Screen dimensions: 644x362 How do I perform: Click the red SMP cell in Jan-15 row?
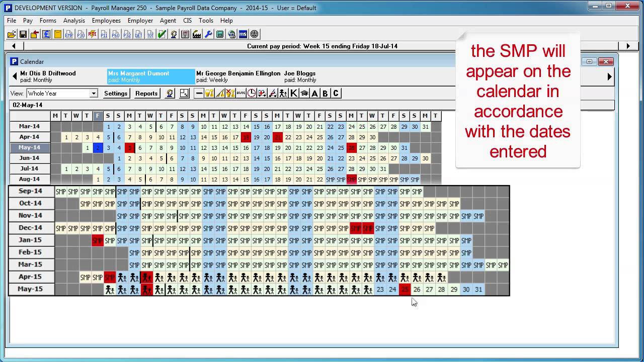tap(98, 240)
